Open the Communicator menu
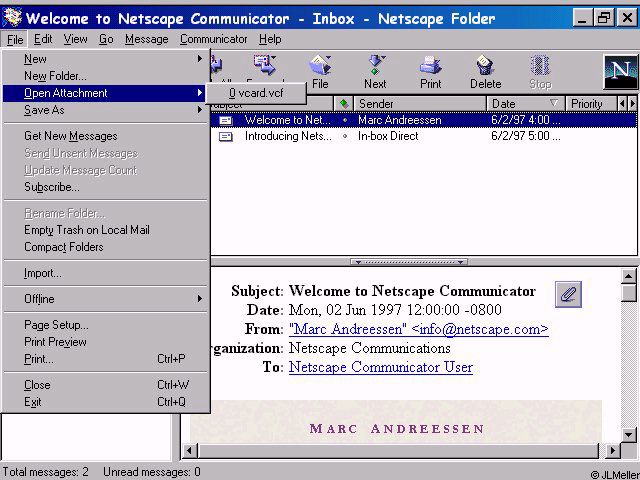The height and width of the screenshot is (480, 640). (x=213, y=39)
